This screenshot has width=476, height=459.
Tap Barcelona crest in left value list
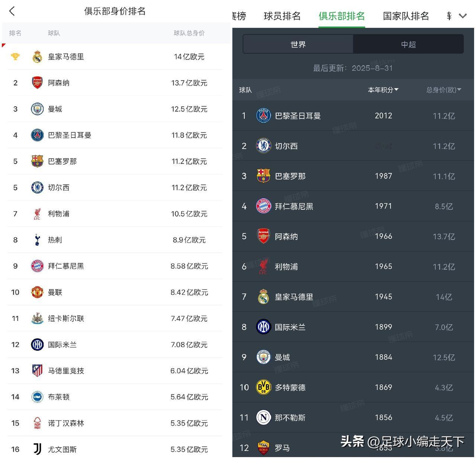37,161
